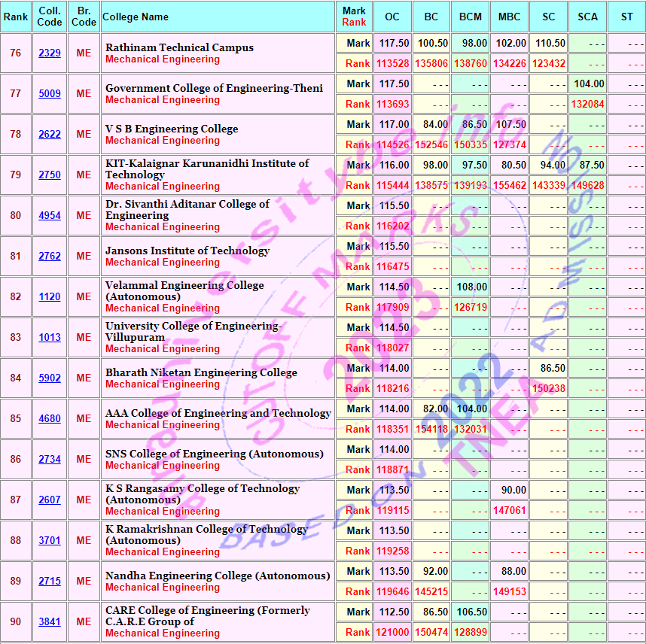Click the College Name column header

click(136, 17)
